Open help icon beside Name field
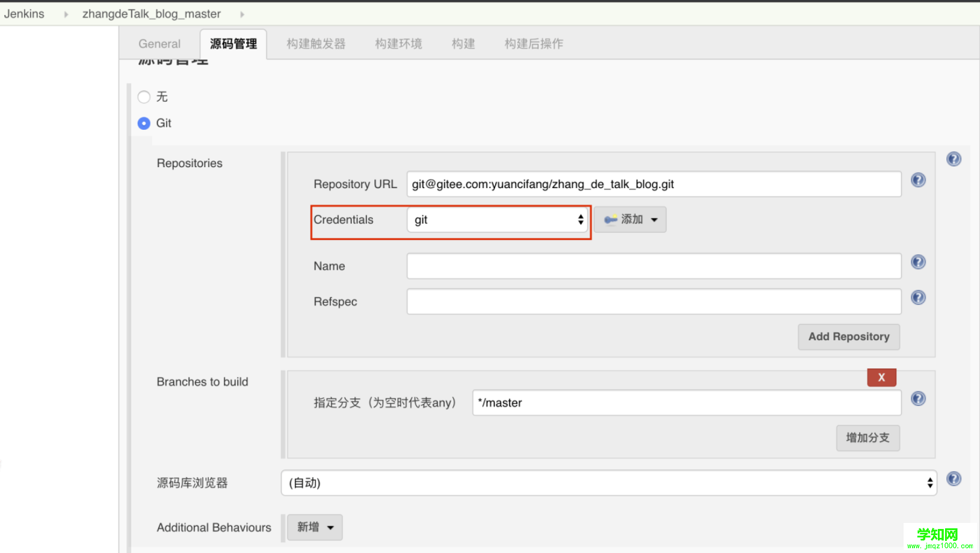 point(918,261)
